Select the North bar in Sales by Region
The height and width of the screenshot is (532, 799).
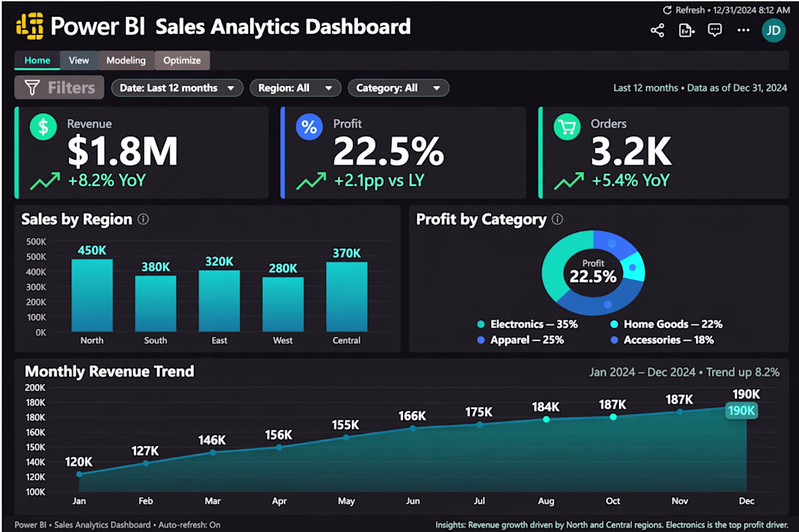pos(92,296)
